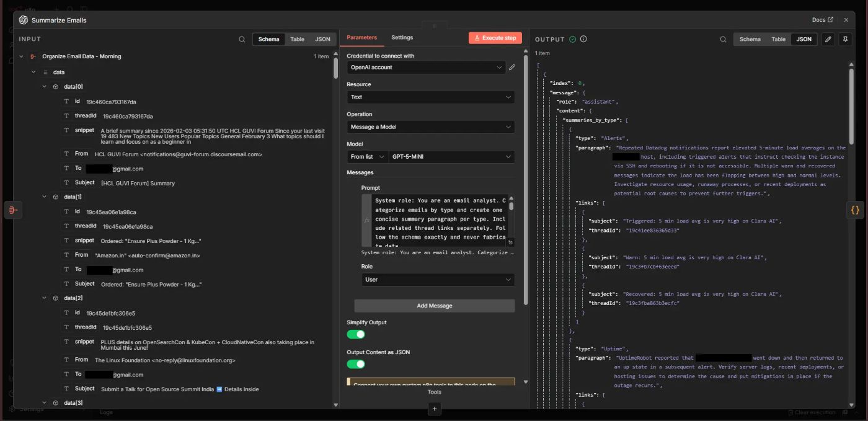Disable the Output Content as JSON toggle
The height and width of the screenshot is (421, 868).
[356, 364]
